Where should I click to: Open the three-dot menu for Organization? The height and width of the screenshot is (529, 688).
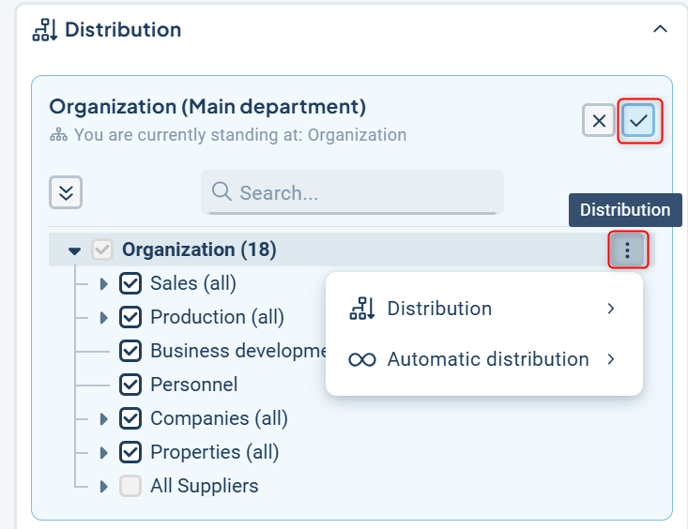click(628, 250)
